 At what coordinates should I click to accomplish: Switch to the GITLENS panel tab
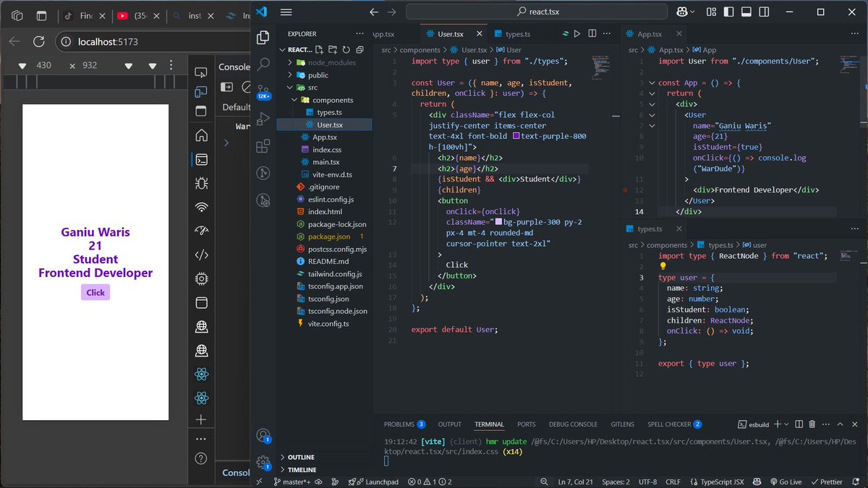point(622,424)
